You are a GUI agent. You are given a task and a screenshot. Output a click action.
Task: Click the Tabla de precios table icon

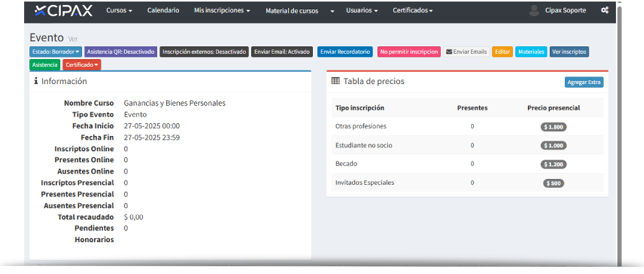336,81
